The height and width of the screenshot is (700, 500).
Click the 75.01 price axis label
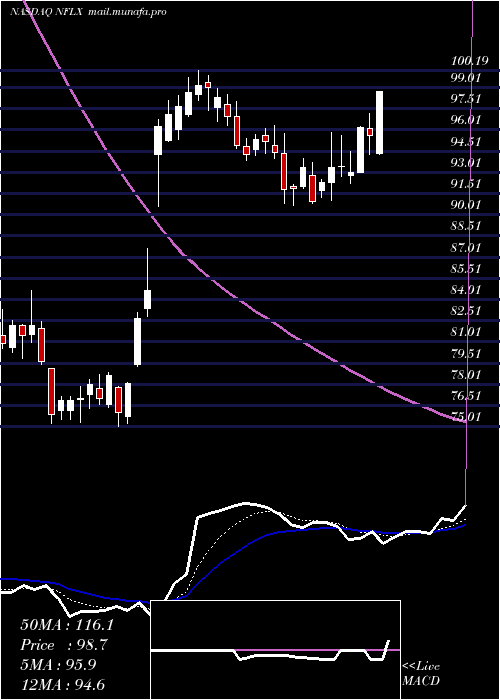(x=467, y=417)
